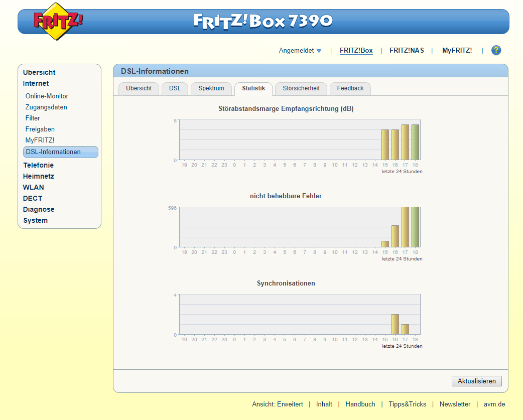Open the avm.de footer link

(x=494, y=404)
